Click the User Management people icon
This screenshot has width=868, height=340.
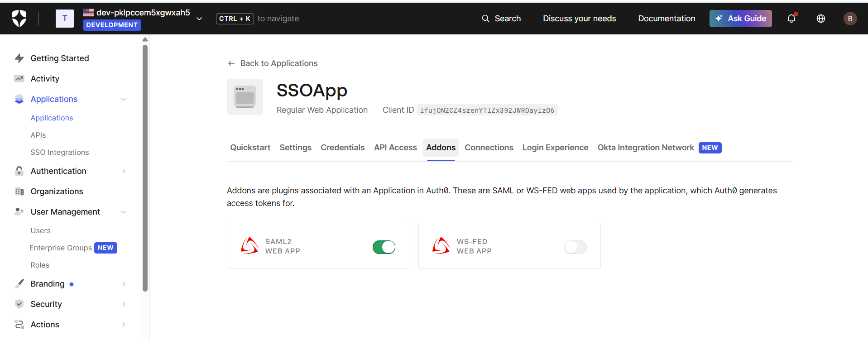[x=19, y=211]
